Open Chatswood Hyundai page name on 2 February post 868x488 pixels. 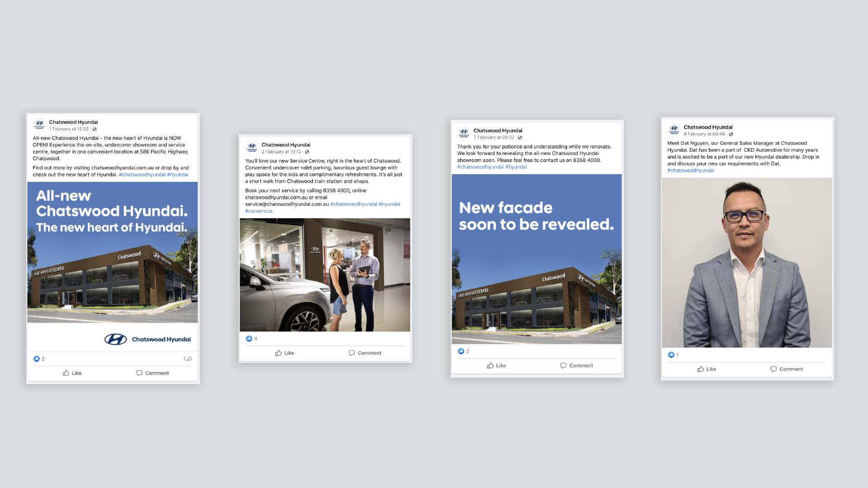point(286,145)
